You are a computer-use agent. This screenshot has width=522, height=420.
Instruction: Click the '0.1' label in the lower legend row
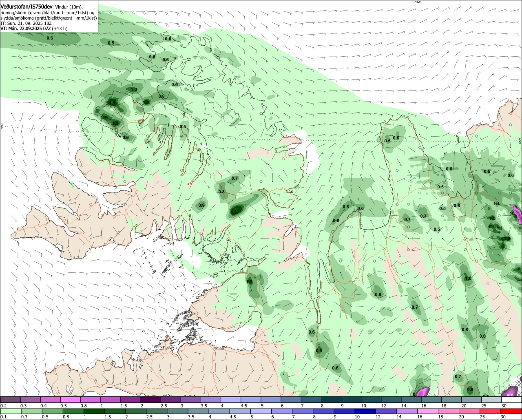(4, 417)
